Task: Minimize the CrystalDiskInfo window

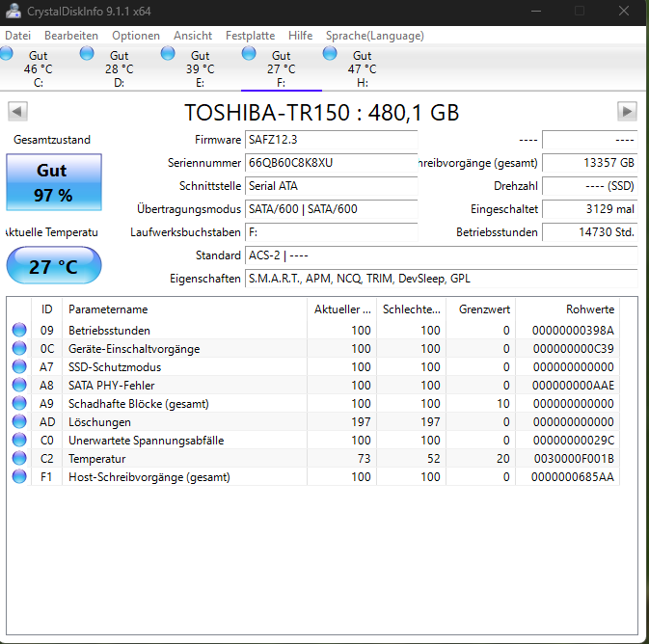Action: 536,11
